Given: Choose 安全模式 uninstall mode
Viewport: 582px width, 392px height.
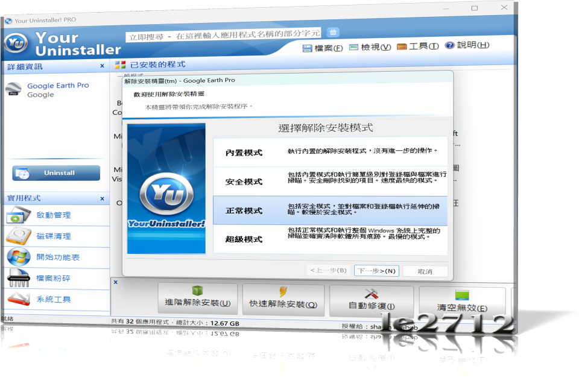Looking at the screenshot, I should pos(330,182).
